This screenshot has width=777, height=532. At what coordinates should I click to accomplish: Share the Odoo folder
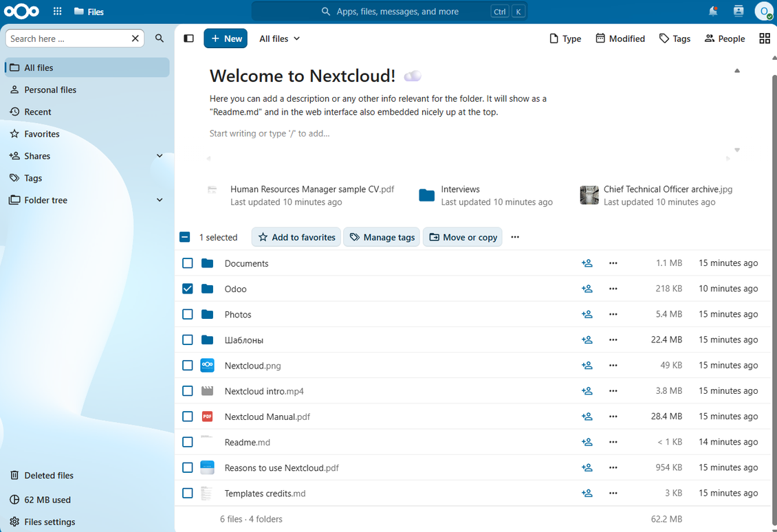pyautogui.click(x=587, y=289)
